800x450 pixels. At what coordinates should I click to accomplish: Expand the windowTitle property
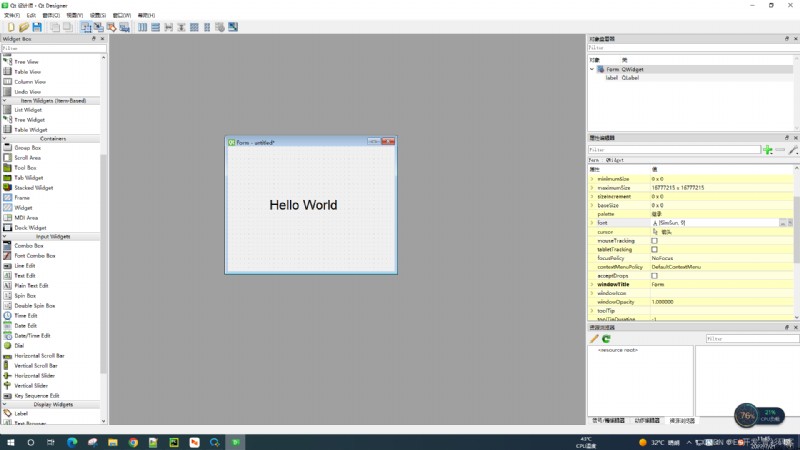[592, 284]
